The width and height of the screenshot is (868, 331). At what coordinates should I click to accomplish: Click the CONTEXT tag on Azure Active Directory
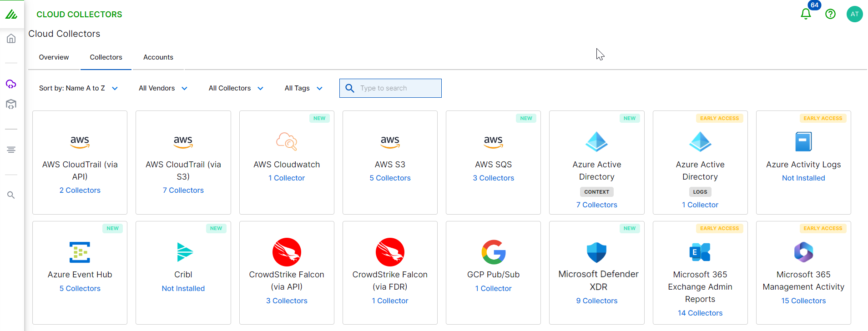(x=596, y=192)
